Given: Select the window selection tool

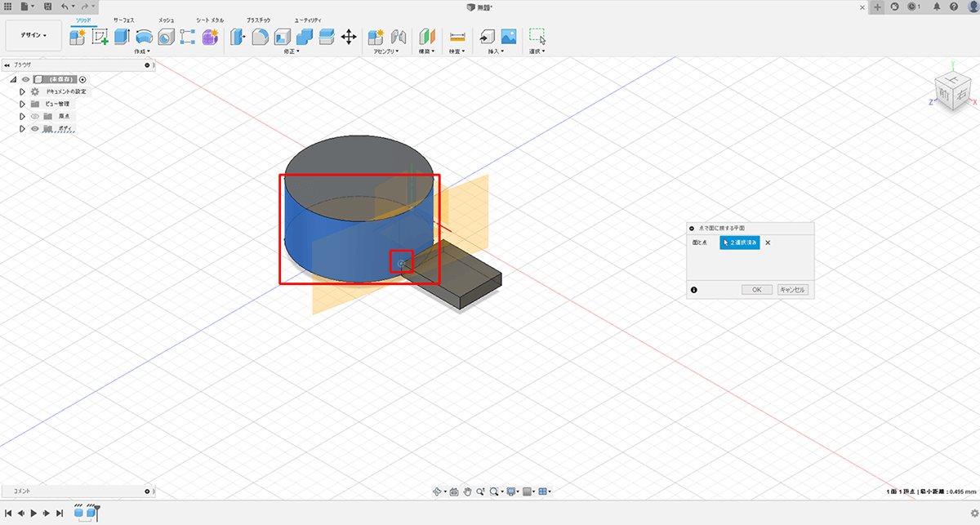Looking at the screenshot, I should 537,36.
